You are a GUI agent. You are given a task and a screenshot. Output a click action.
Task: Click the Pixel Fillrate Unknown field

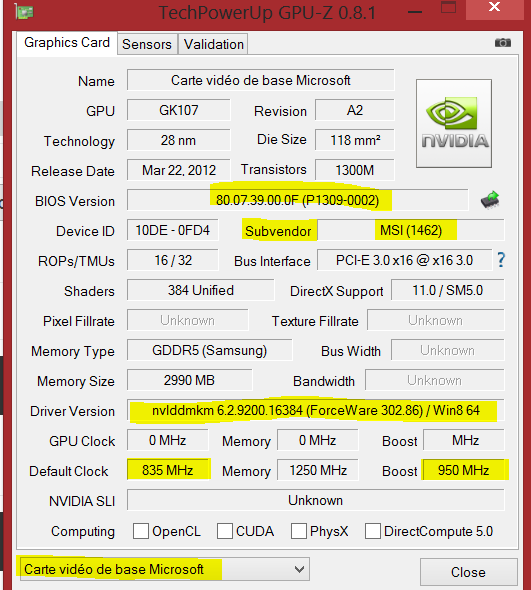click(187, 320)
